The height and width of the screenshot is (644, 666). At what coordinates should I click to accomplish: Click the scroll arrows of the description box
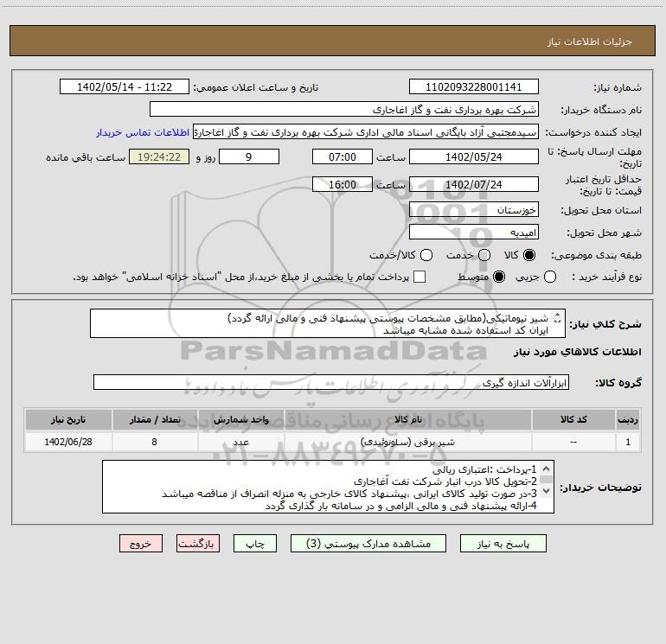point(558,318)
